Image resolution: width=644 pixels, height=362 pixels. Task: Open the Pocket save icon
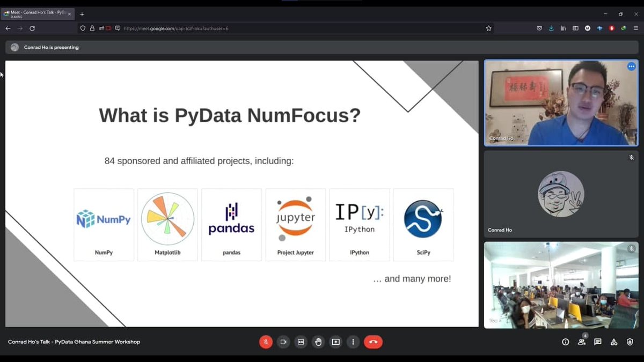[539, 28]
